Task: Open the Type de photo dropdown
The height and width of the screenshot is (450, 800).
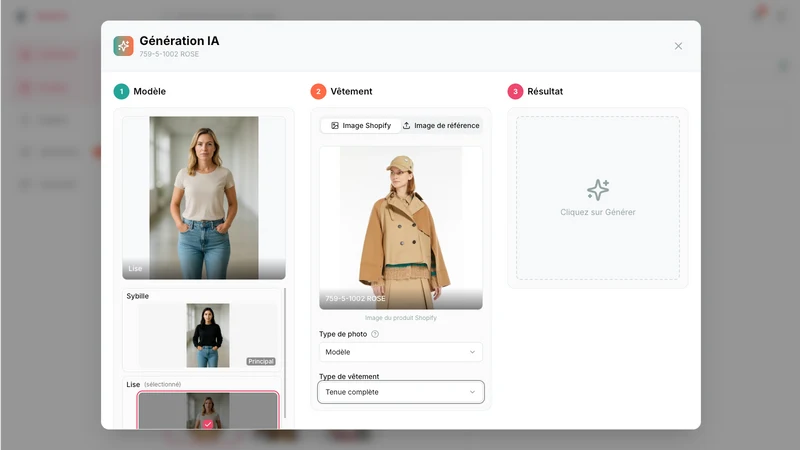Action: [x=401, y=352]
